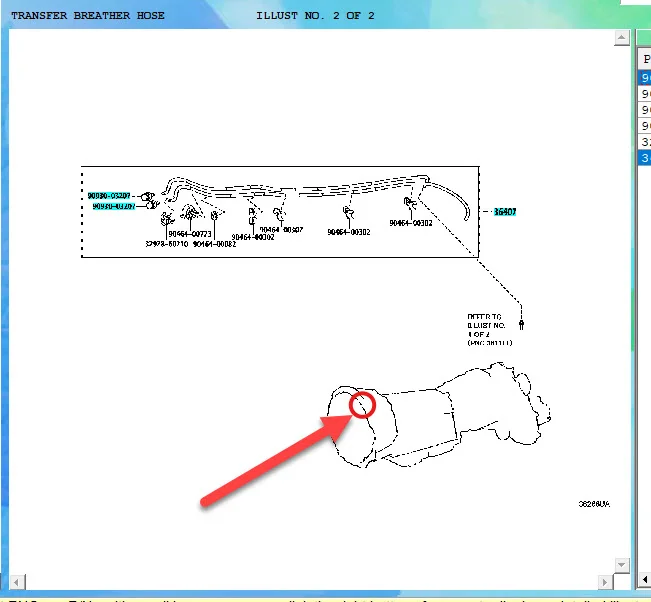
Task: Select part number 32978-60710 in diagram
Action: point(167,244)
